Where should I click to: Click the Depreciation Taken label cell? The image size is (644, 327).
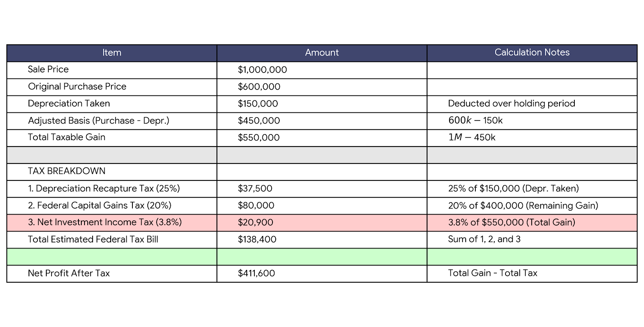point(69,103)
